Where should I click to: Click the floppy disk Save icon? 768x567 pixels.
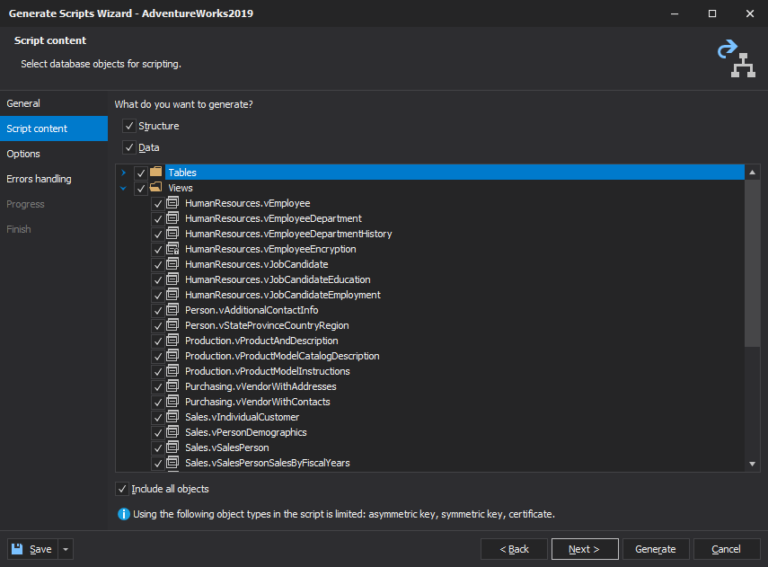click(20, 549)
